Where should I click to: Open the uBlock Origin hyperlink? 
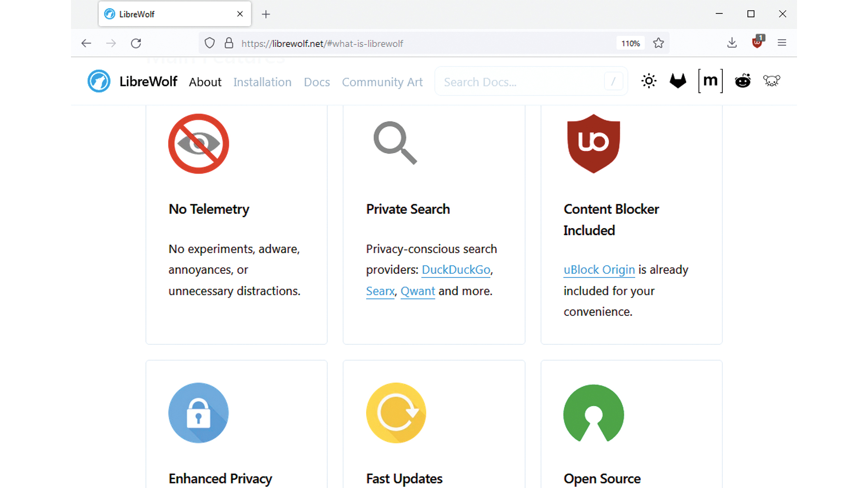pyautogui.click(x=599, y=270)
